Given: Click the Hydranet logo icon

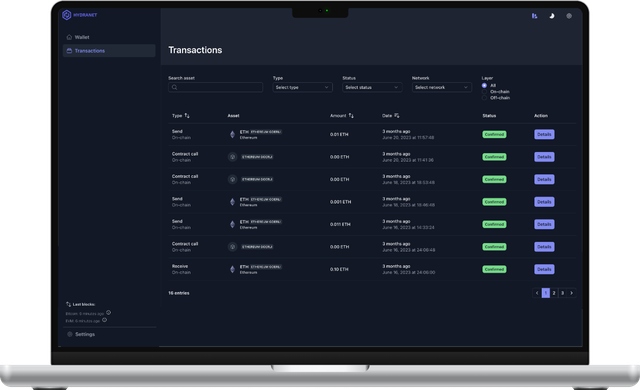Looking at the screenshot, I should (x=67, y=15).
